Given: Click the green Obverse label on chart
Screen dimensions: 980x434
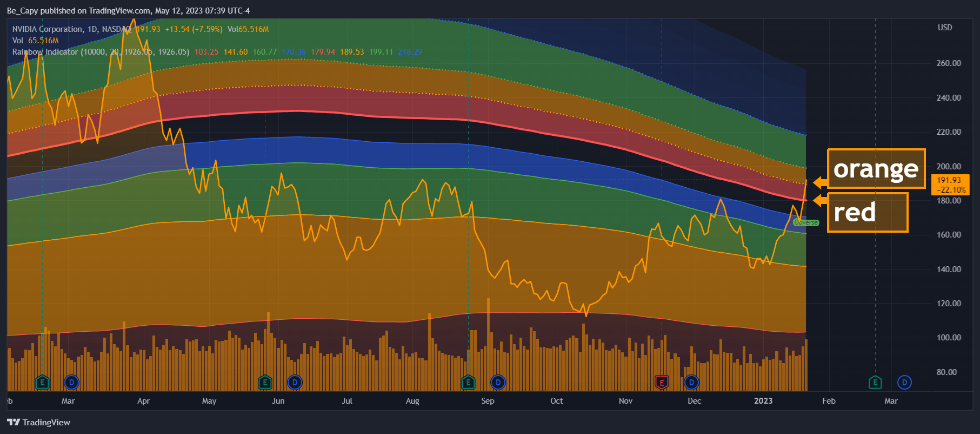Looking at the screenshot, I should pos(806,222).
